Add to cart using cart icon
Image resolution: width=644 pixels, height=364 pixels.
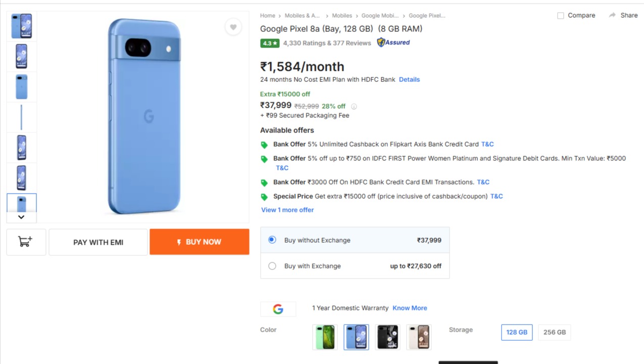[26, 242]
